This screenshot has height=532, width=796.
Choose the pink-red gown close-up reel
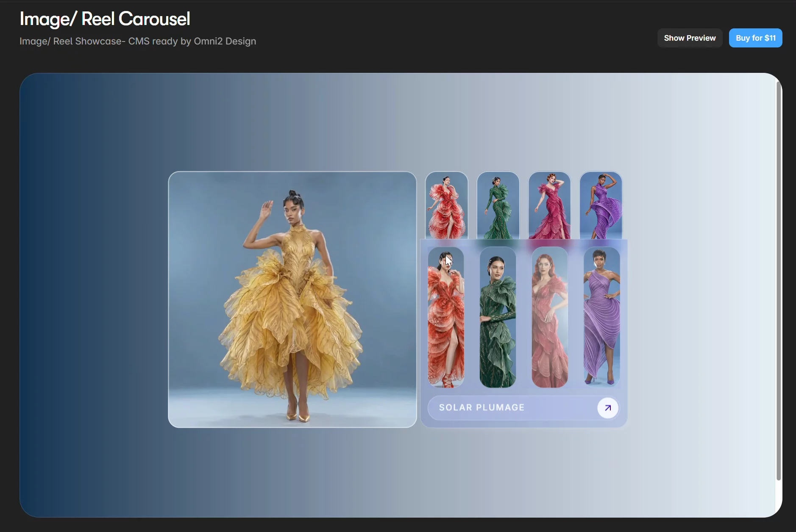[x=550, y=317]
